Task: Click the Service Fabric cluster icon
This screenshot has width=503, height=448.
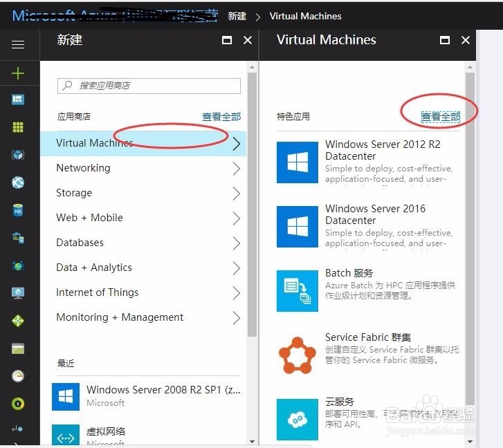Action: pyautogui.click(x=298, y=355)
